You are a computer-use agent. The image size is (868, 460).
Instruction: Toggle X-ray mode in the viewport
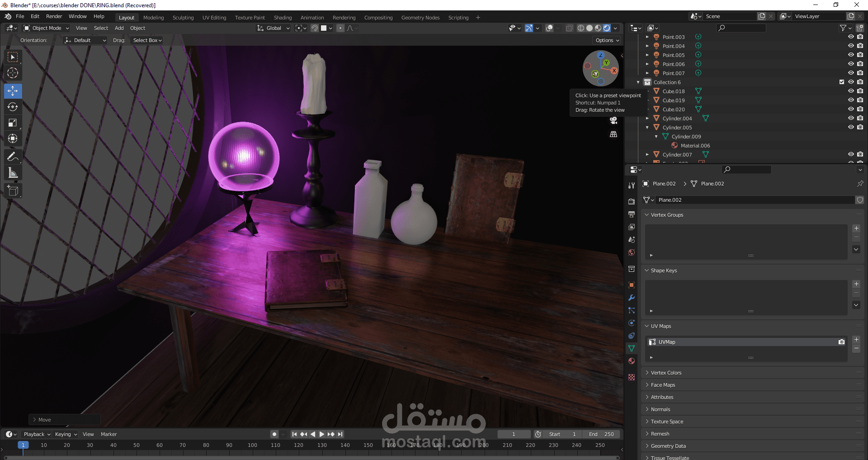[569, 28]
